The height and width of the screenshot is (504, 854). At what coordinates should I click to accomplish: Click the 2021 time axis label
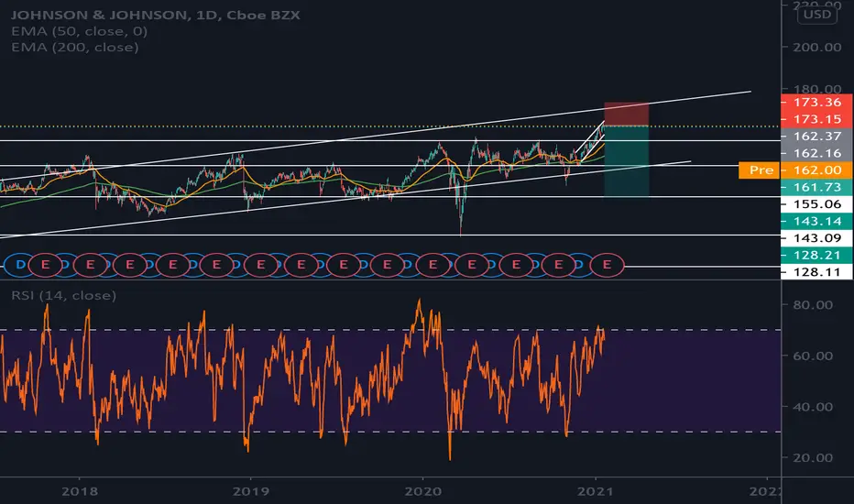point(596,491)
